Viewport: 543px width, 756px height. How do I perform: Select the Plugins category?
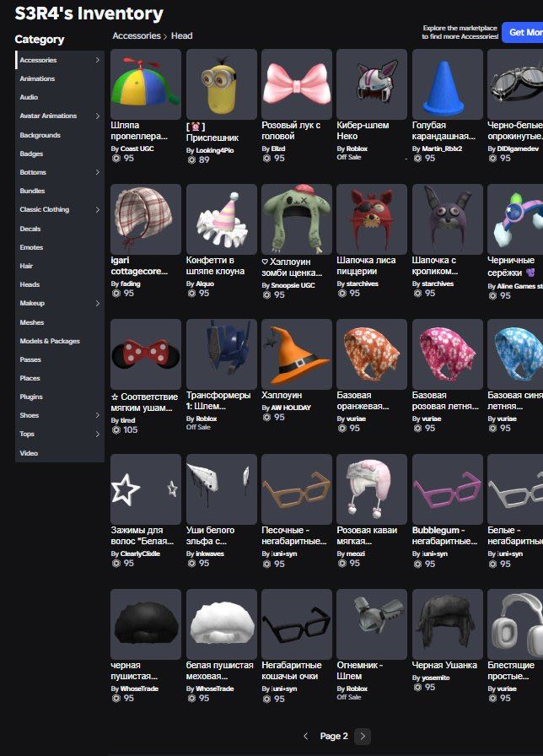pos(31,397)
